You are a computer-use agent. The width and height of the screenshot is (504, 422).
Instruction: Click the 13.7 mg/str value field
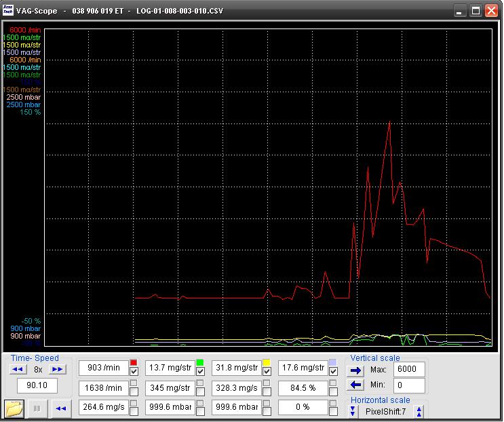point(170,368)
